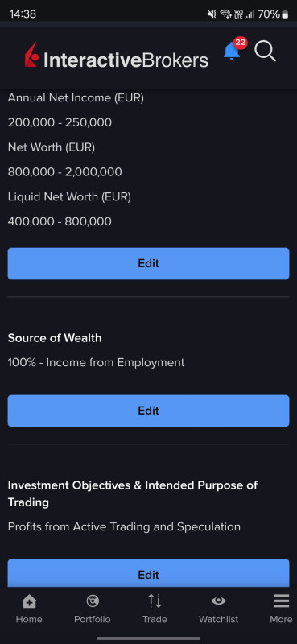The height and width of the screenshot is (644, 297).
Task: Tap the Profits from Active Trading text
Action: (x=124, y=526)
